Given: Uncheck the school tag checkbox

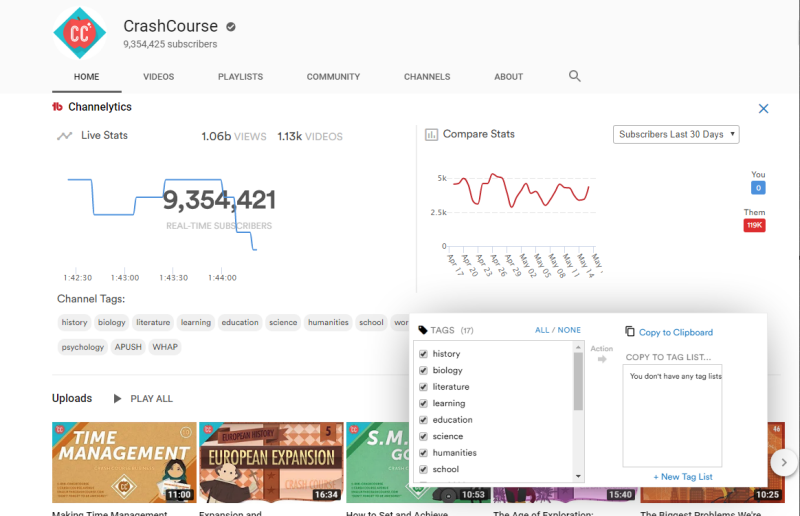Looking at the screenshot, I should 423,469.
